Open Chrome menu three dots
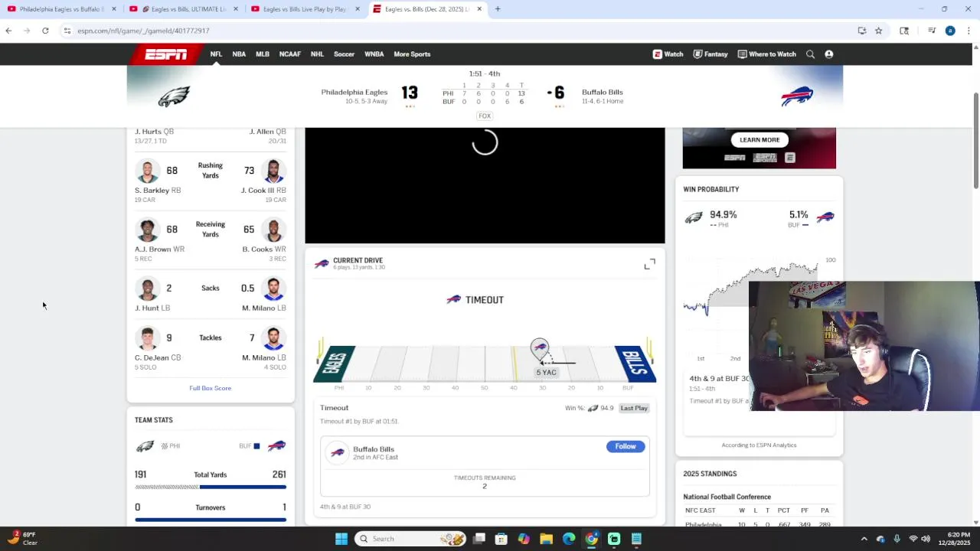Screen dimensions: 980x551 pos(969,31)
